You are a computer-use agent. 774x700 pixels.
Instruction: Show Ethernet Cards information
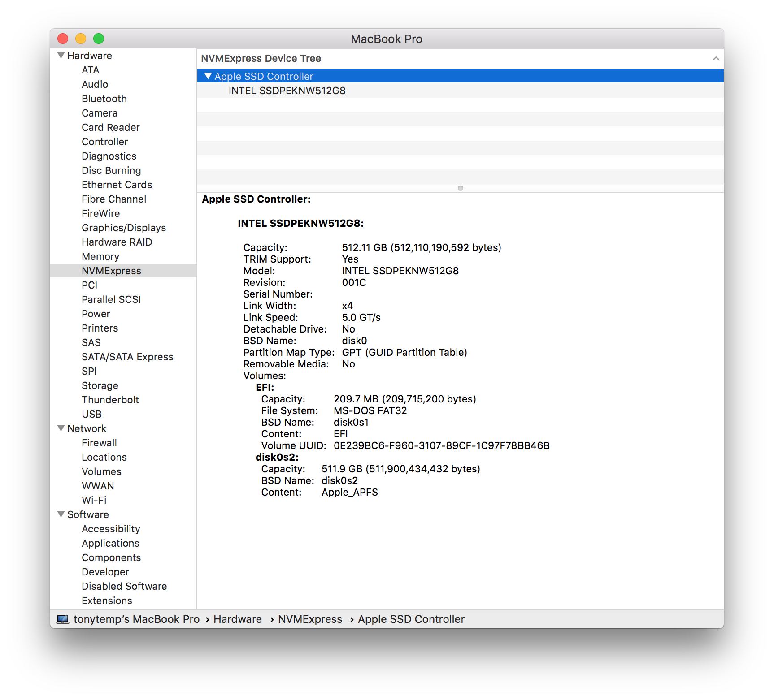(117, 185)
